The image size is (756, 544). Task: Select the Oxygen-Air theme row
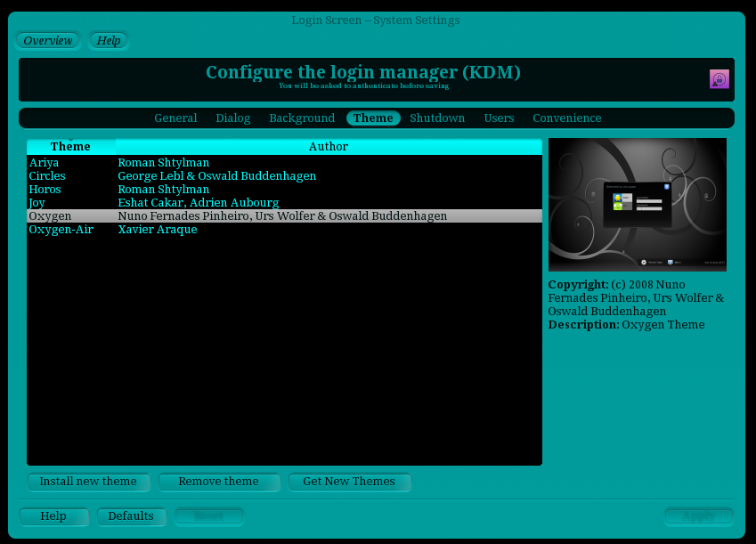[x=284, y=230]
